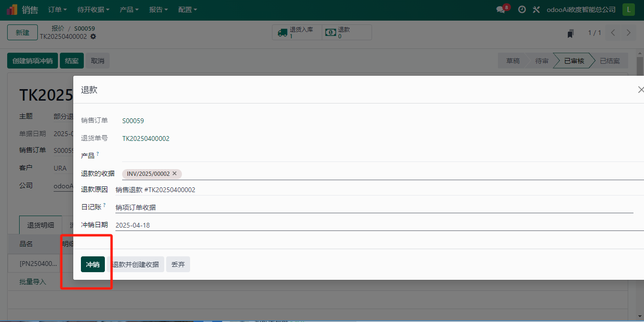Click the 取消 button
Screen dimensions: 644x322
coord(98,61)
